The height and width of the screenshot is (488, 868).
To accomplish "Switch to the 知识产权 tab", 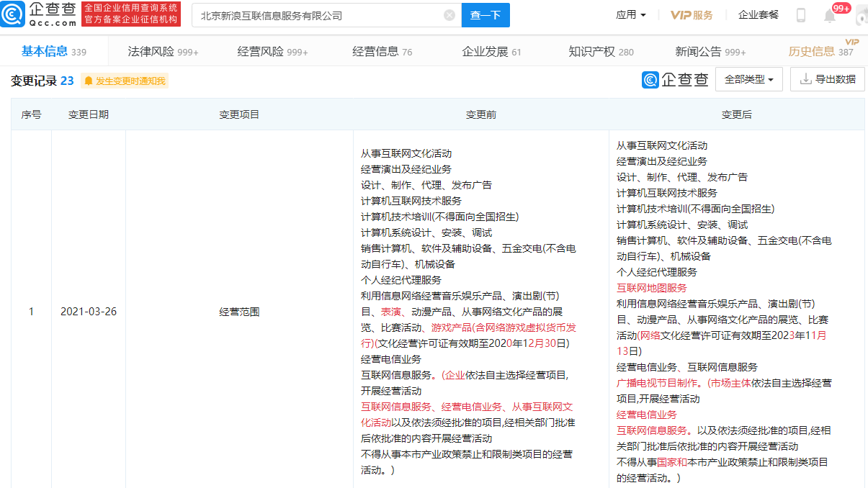I will (x=601, y=52).
